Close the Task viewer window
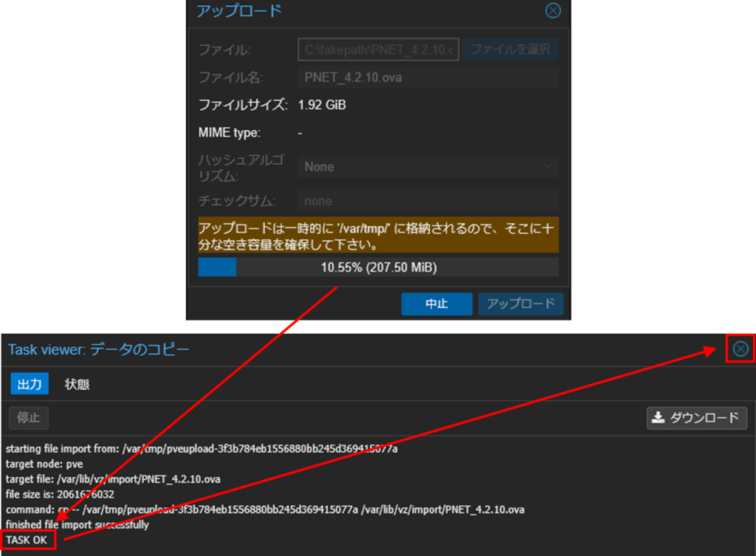The width and height of the screenshot is (756, 556). coord(740,349)
